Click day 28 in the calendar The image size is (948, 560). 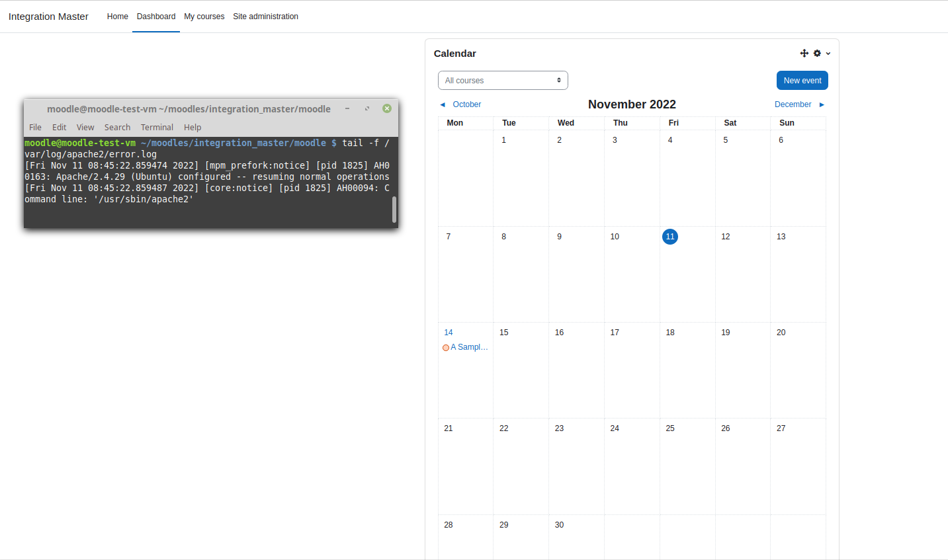click(449, 525)
